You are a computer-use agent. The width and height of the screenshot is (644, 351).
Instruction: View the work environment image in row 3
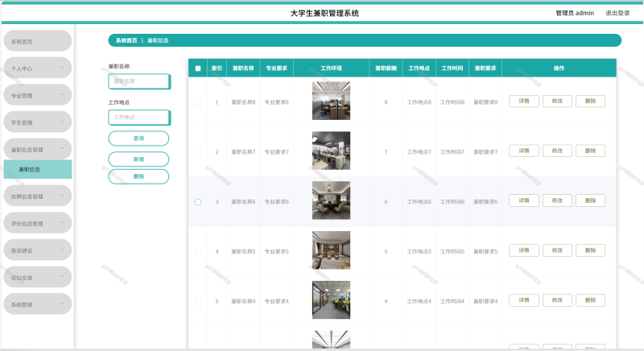point(331,200)
